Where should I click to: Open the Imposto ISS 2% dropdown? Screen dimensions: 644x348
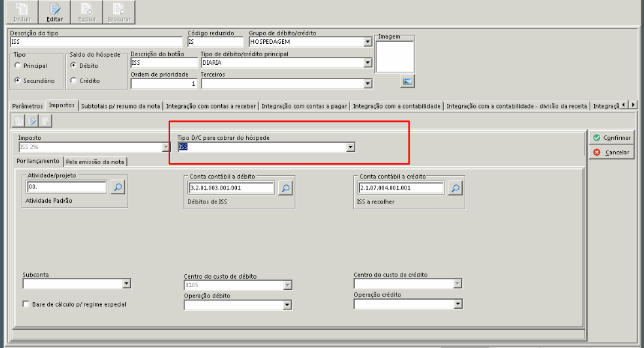pyautogui.click(x=166, y=147)
